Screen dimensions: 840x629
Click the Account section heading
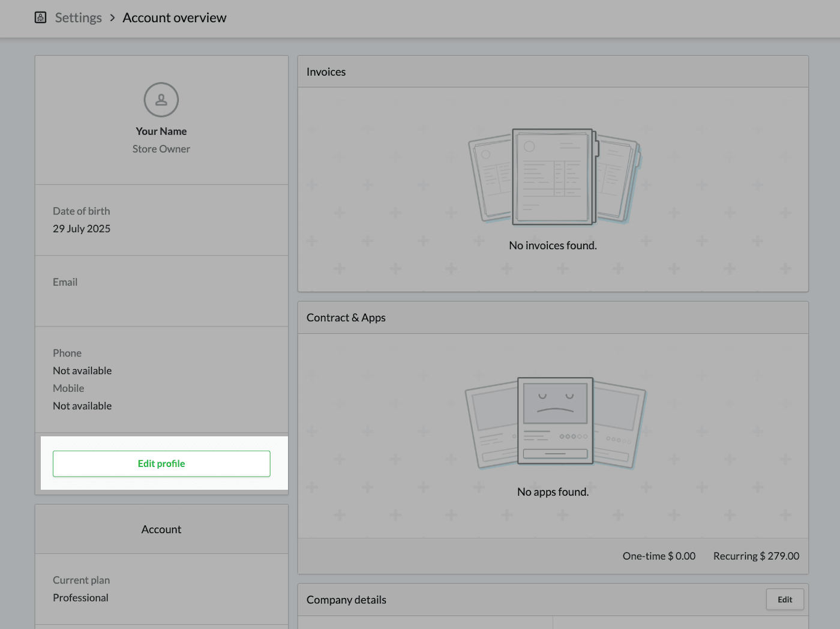click(x=161, y=529)
